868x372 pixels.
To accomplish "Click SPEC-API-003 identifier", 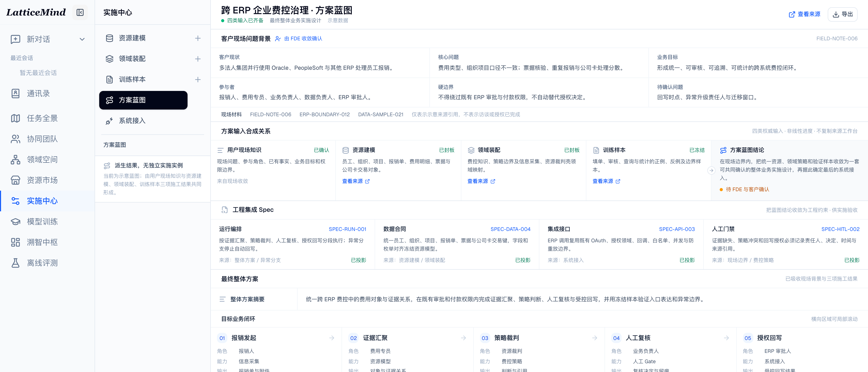I will [x=677, y=229].
